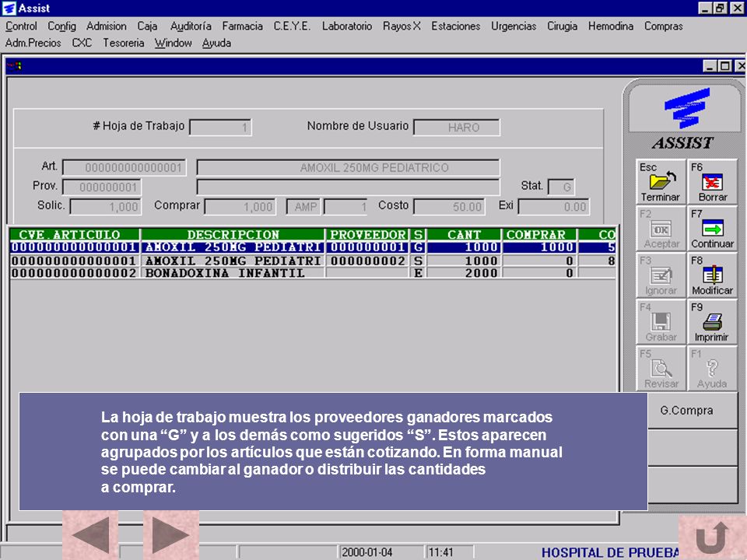This screenshot has width=747, height=560.
Task: Click the F5 Revisar magnifier icon
Action: [661, 368]
